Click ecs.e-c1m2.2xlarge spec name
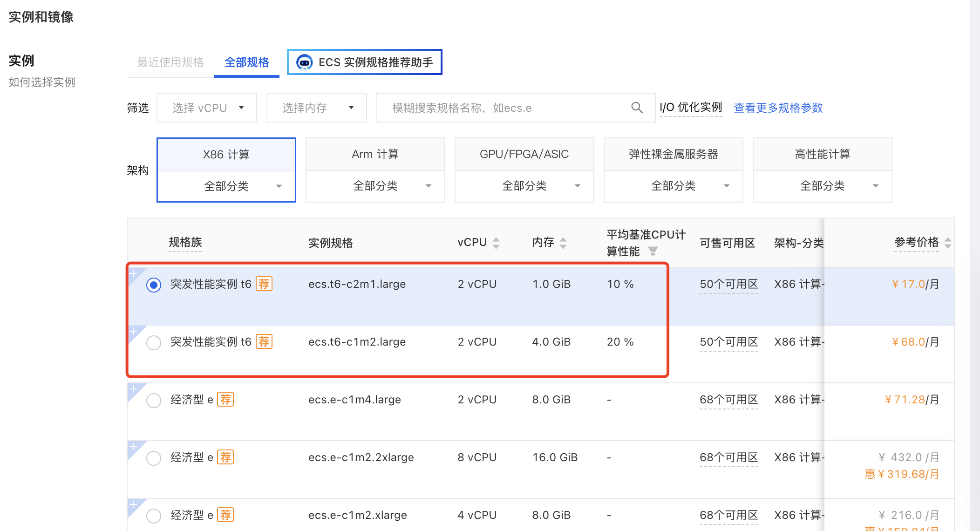 point(361,457)
